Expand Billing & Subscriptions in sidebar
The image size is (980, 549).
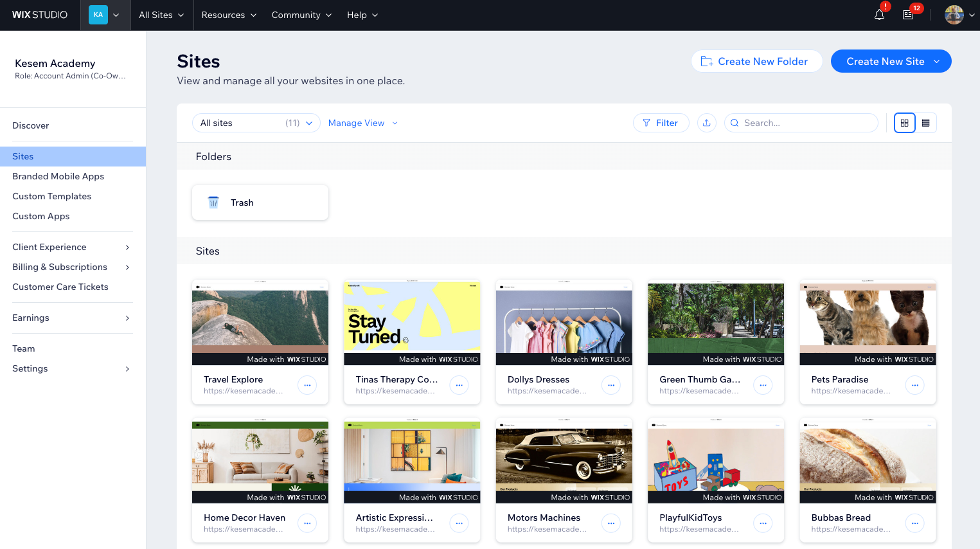71,267
